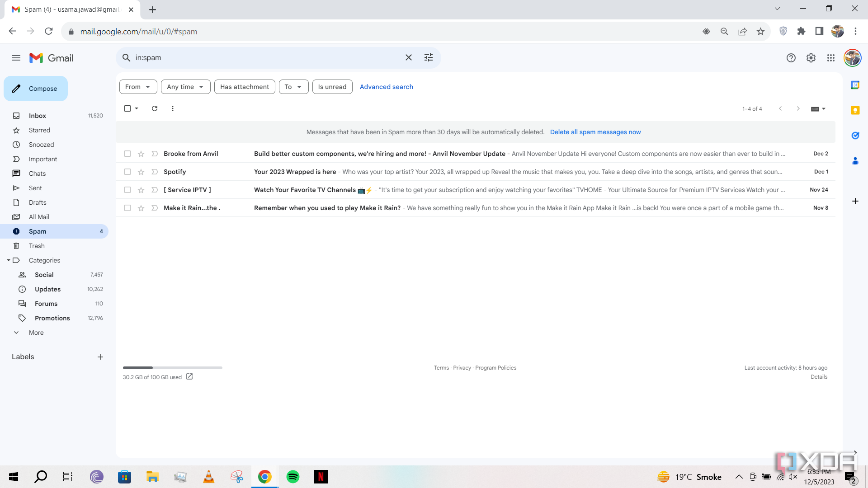
Task: Open the main menu hamburger icon
Action: (x=16, y=58)
